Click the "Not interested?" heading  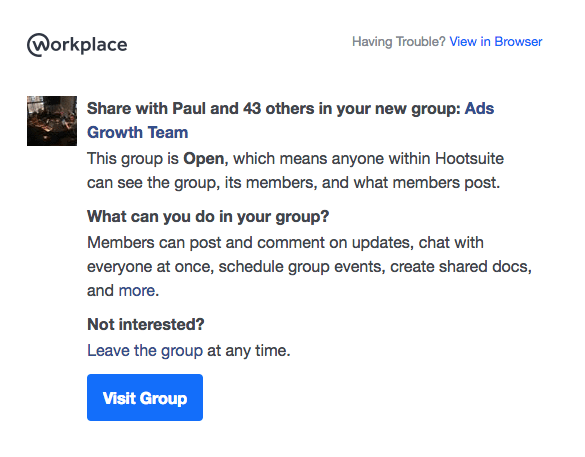146,324
